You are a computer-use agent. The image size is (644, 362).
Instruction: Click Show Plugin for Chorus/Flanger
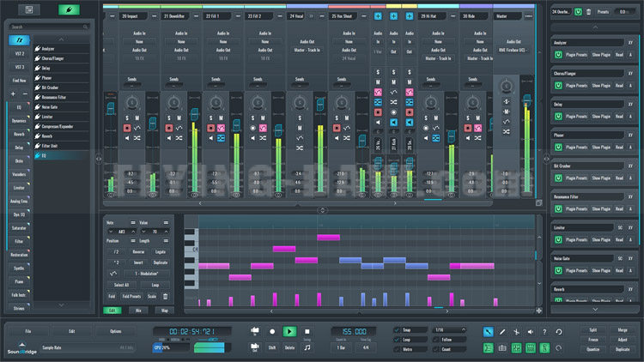[601, 86]
